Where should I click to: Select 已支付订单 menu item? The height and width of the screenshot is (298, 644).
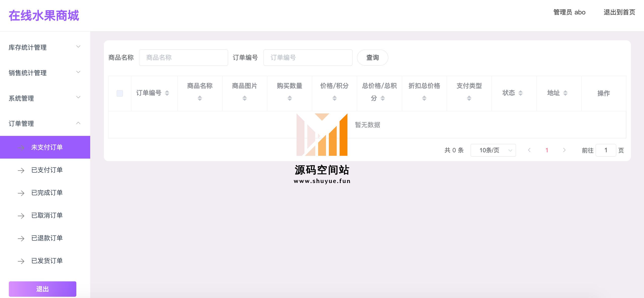click(45, 170)
